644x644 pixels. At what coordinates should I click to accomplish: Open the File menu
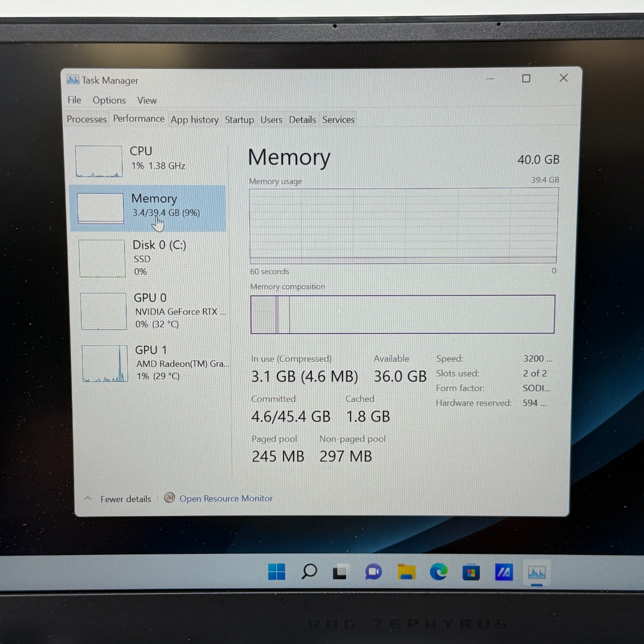pos(74,100)
